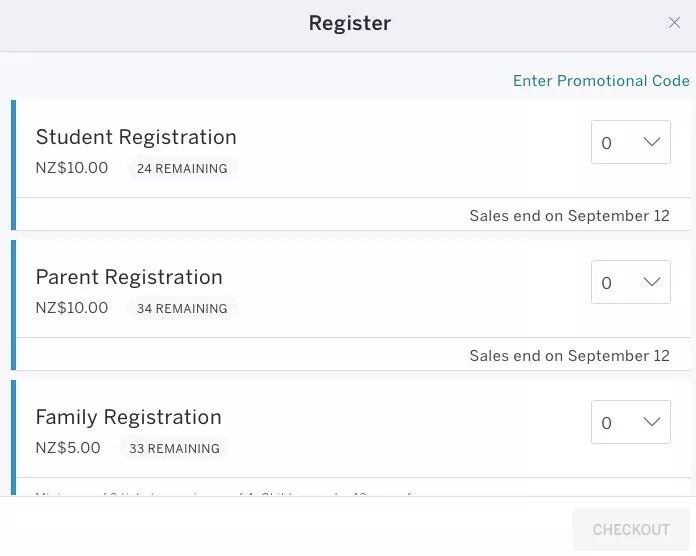
Task: Open the Enter Promotional Code link
Action: pos(601,81)
